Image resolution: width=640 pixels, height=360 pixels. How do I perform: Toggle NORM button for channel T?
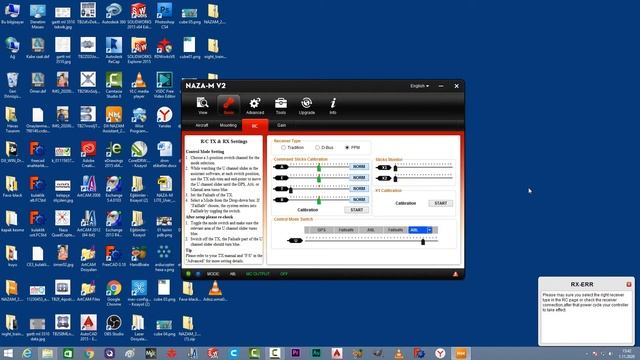pyautogui.click(x=359, y=189)
